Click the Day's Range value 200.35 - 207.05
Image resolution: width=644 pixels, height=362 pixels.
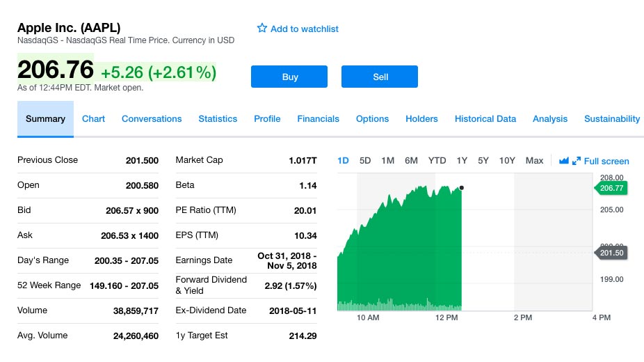(x=126, y=260)
